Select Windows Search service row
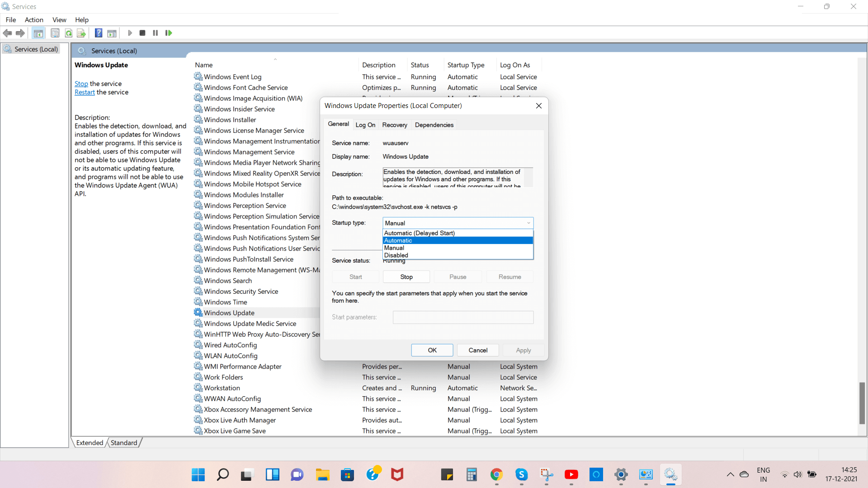The height and width of the screenshot is (488, 868). tap(228, 281)
